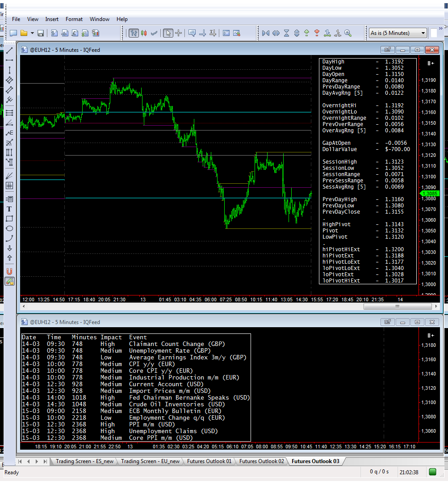Click the Insert Signal function icon
The image size is (448, 489).
coord(75,33)
